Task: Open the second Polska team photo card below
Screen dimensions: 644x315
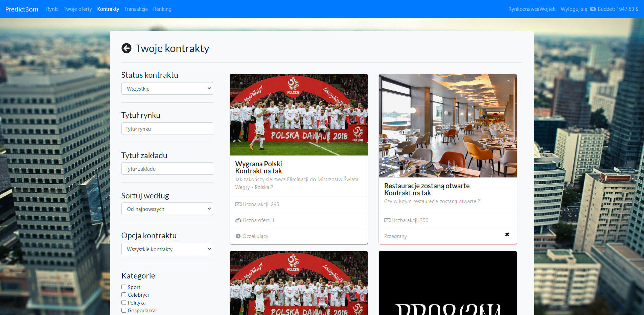Action: (x=299, y=283)
